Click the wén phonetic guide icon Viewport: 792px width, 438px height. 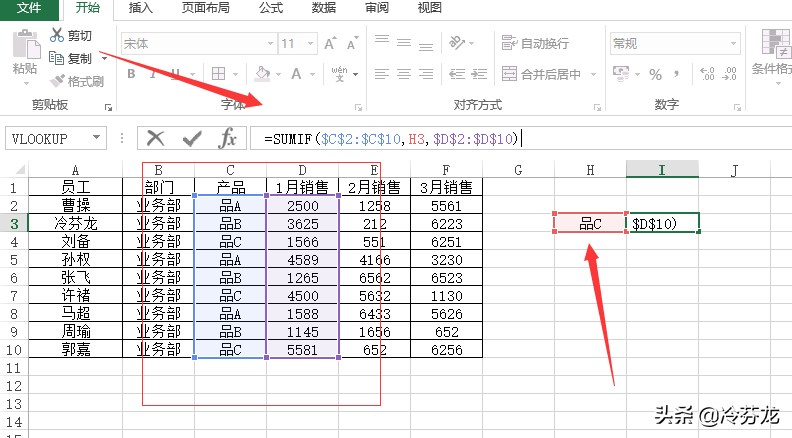point(339,74)
